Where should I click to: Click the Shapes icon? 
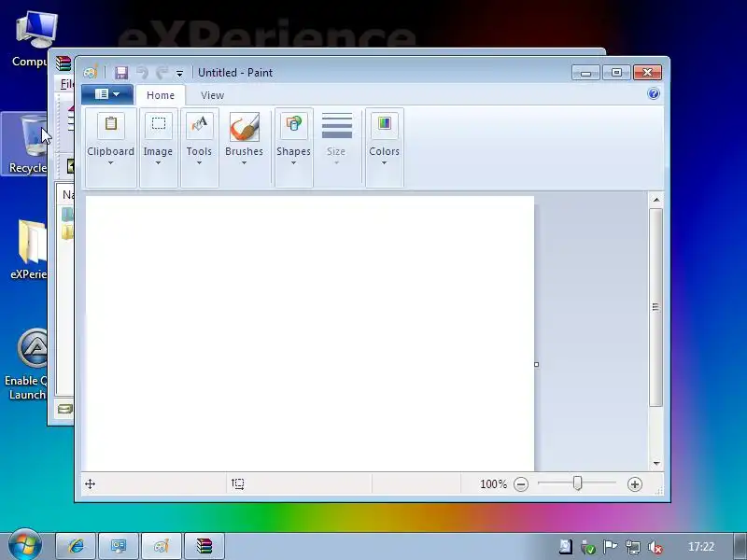[293, 125]
